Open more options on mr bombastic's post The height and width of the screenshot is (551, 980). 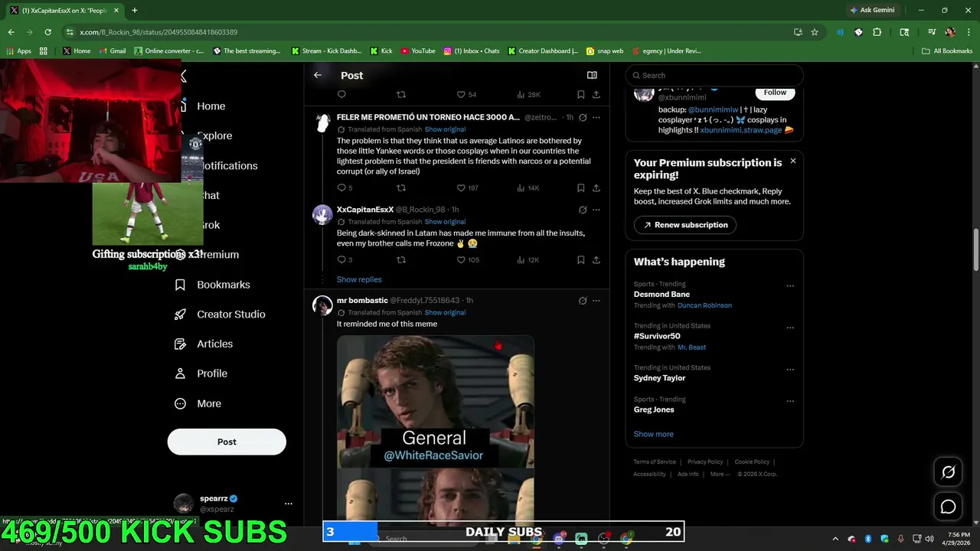[x=596, y=301]
